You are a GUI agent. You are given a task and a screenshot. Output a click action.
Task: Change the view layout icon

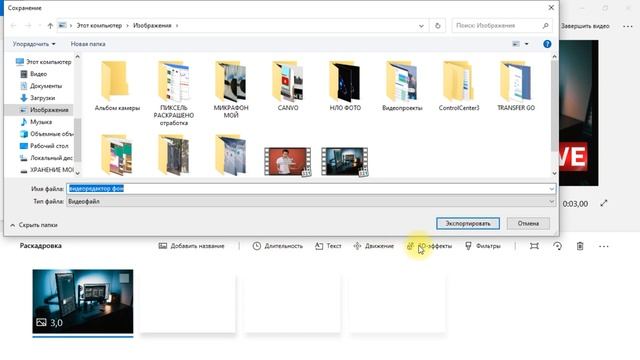click(516, 44)
